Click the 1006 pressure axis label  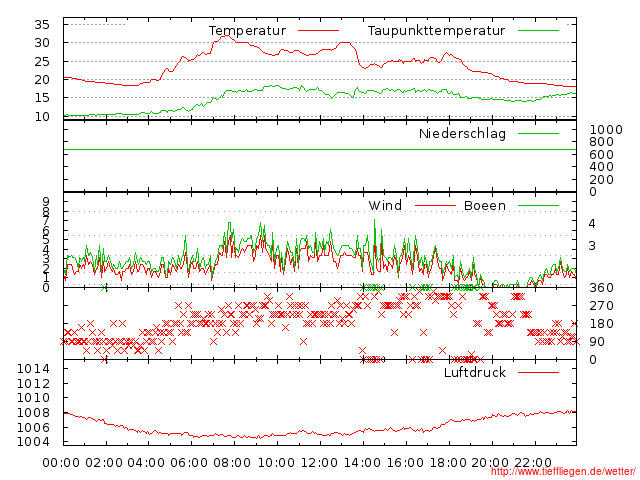tap(33, 427)
